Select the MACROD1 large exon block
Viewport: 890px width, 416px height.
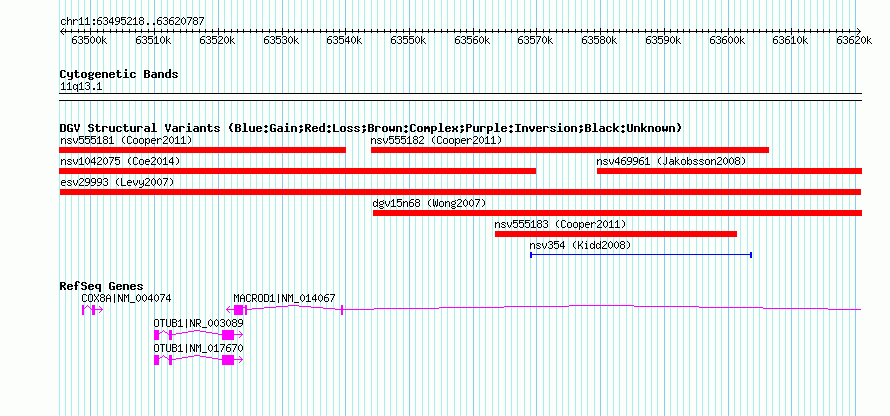point(238,310)
